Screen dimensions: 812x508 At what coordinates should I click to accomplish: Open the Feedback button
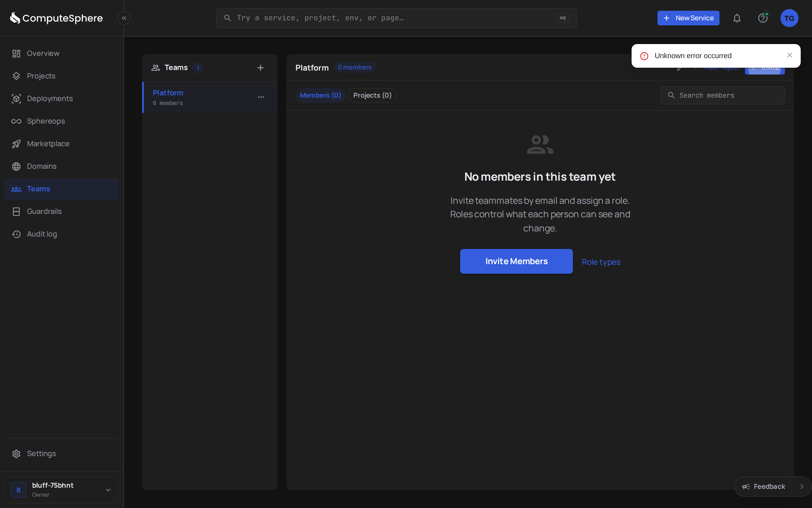click(x=763, y=487)
